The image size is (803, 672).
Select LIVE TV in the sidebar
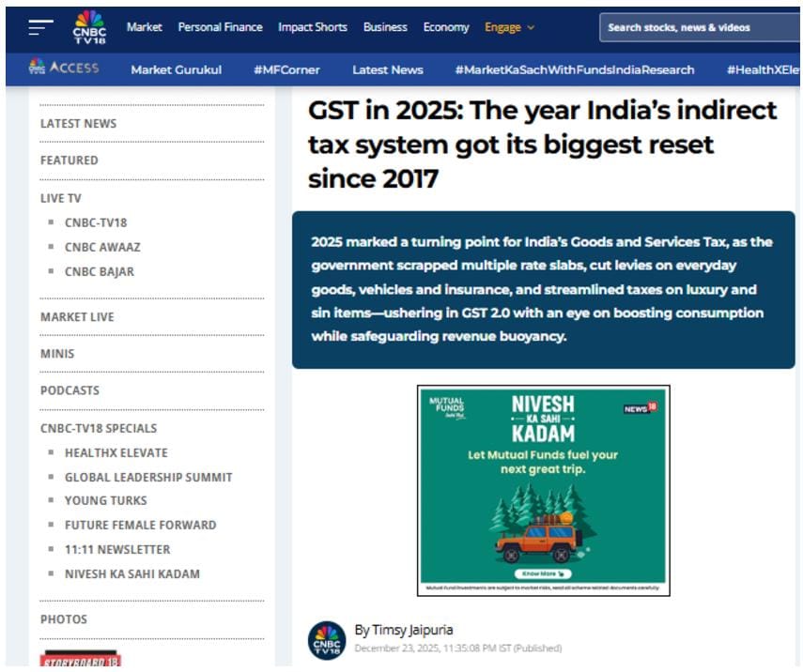61,198
